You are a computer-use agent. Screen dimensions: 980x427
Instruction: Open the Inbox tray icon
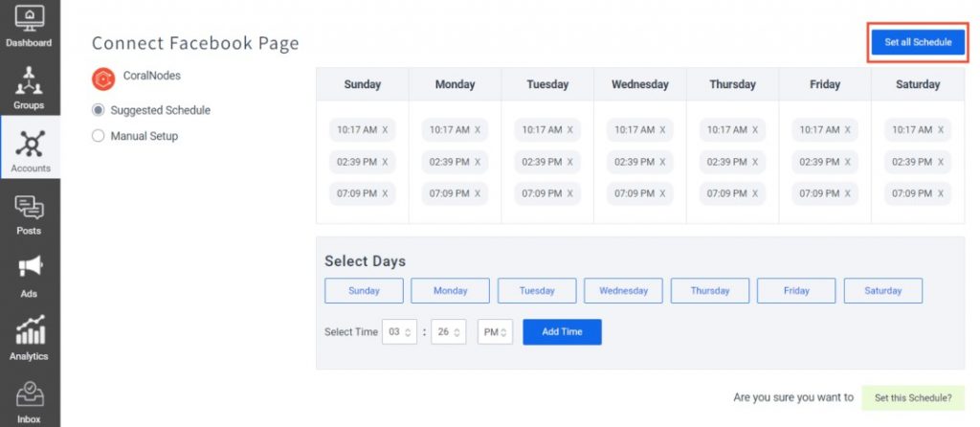click(x=30, y=394)
